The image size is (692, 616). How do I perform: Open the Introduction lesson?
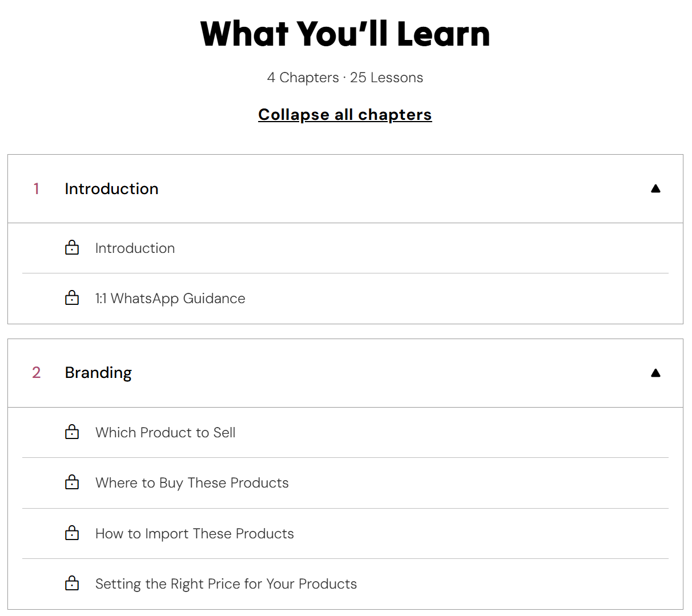[135, 248]
